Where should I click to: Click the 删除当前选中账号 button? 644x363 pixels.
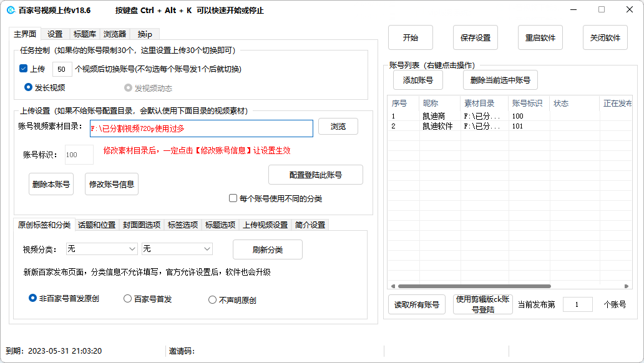coord(500,80)
